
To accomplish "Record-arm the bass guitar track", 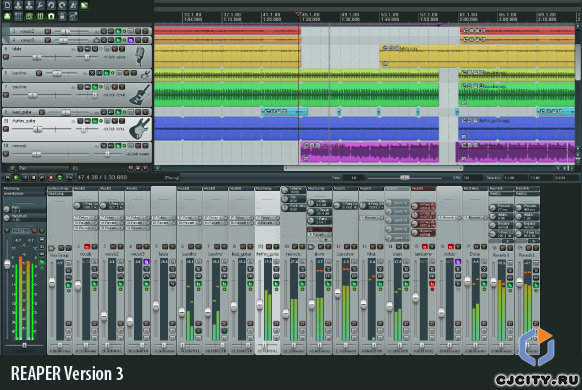I will tap(6, 95).
